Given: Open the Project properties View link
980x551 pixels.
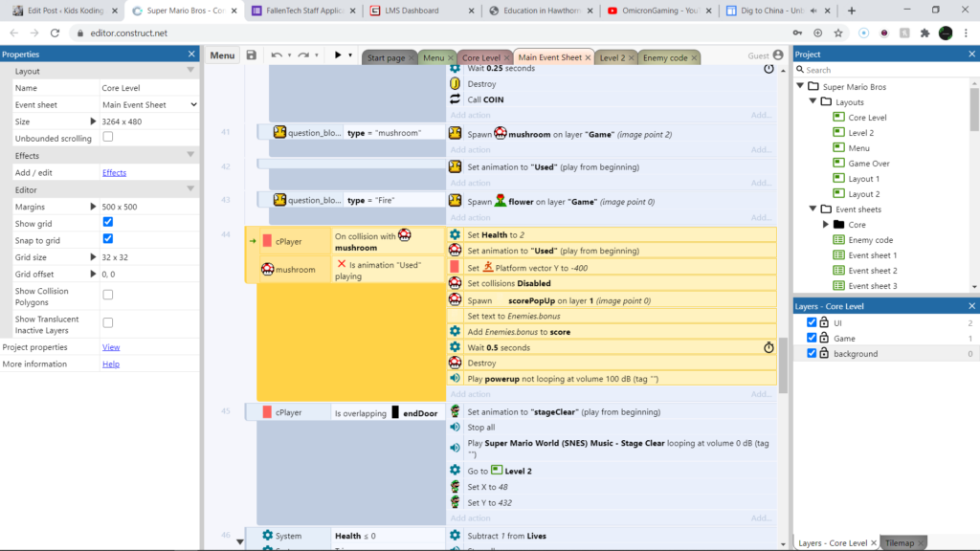Looking at the screenshot, I should point(111,346).
